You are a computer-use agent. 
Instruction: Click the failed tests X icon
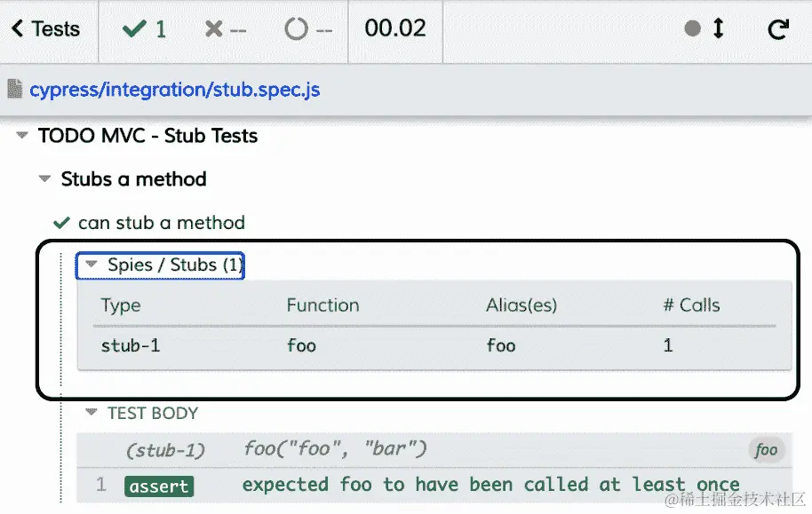[213, 29]
